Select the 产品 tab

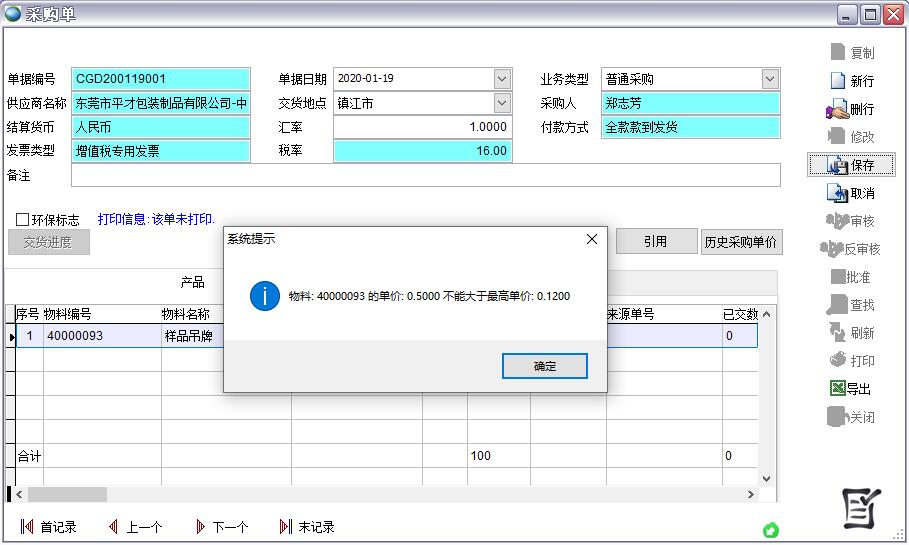point(192,283)
